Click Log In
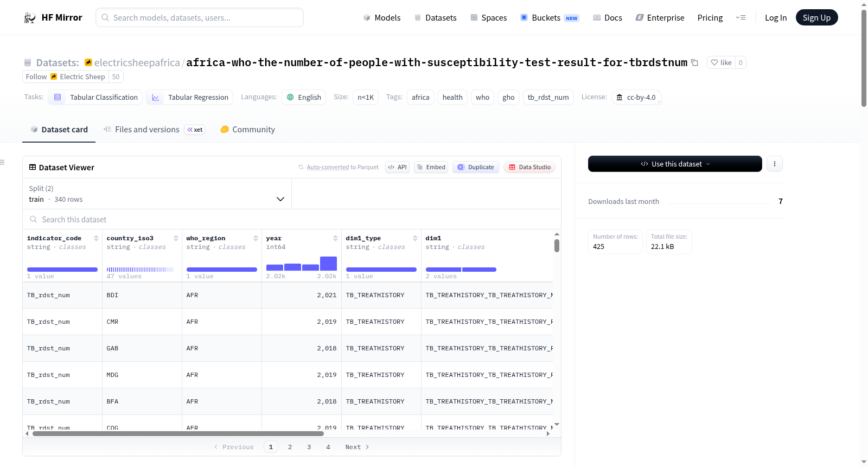 pyautogui.click(x=776, y=18)
